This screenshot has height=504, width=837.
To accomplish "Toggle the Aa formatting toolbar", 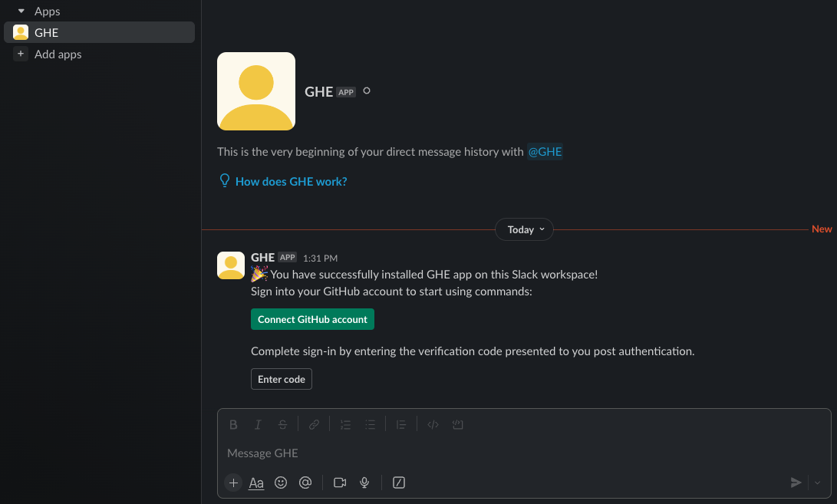I will coord(256,483).
